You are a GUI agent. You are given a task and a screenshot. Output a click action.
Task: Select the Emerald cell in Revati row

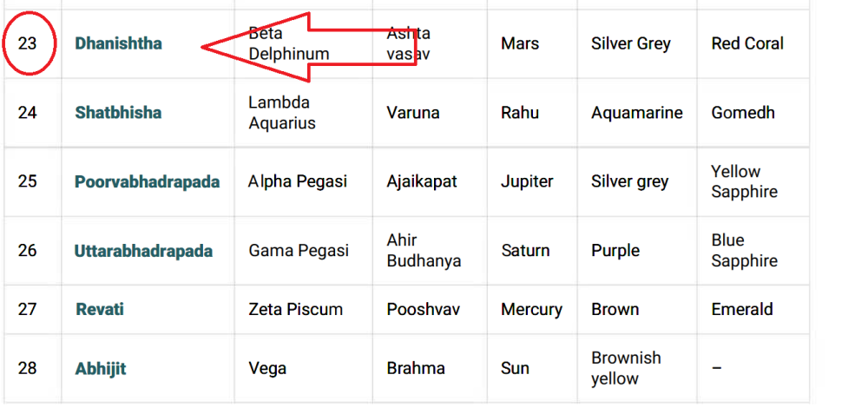click(x=741, y=310)
